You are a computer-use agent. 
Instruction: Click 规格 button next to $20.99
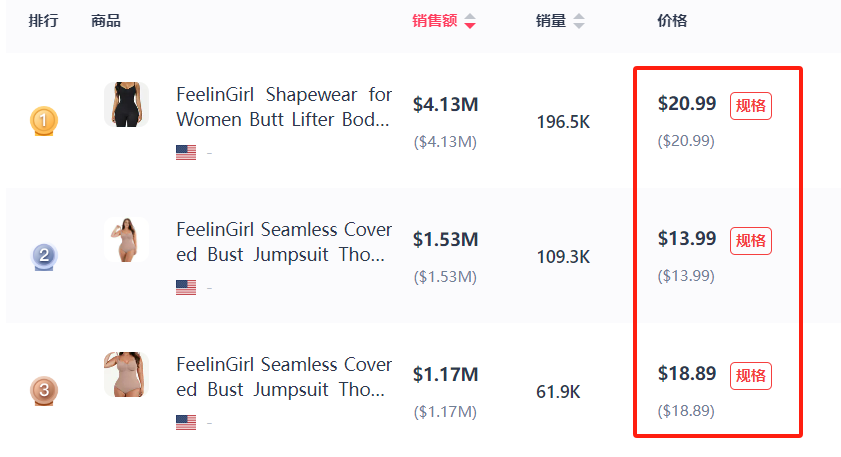point(751,105)
